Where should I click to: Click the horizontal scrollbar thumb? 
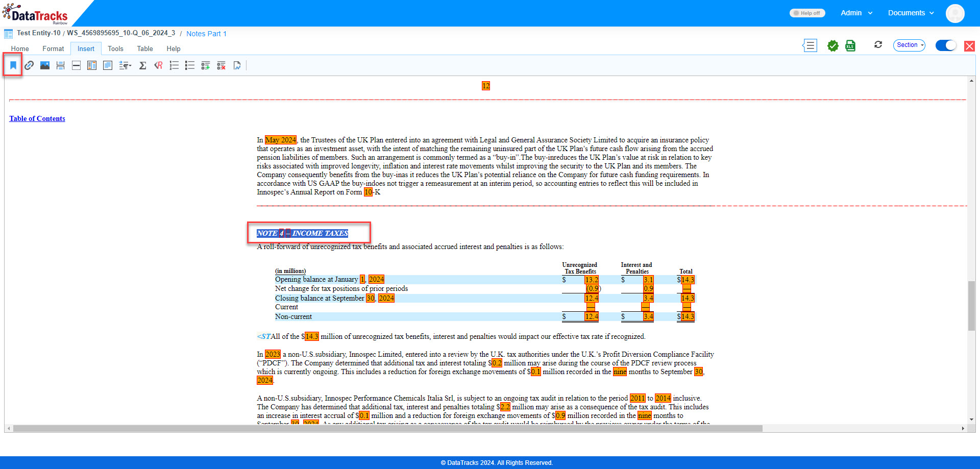[388, 429]
